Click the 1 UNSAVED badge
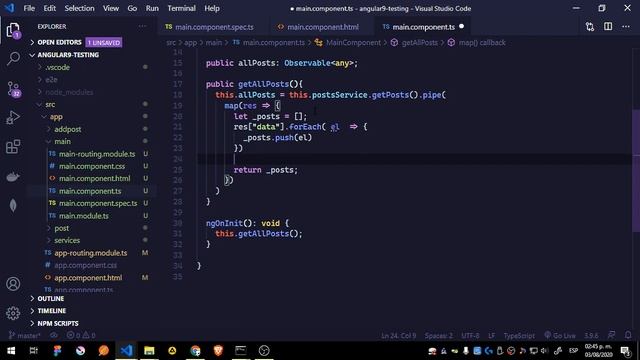Image resolution: width=640 pixels, height=360 pixels. click(104, 42)
